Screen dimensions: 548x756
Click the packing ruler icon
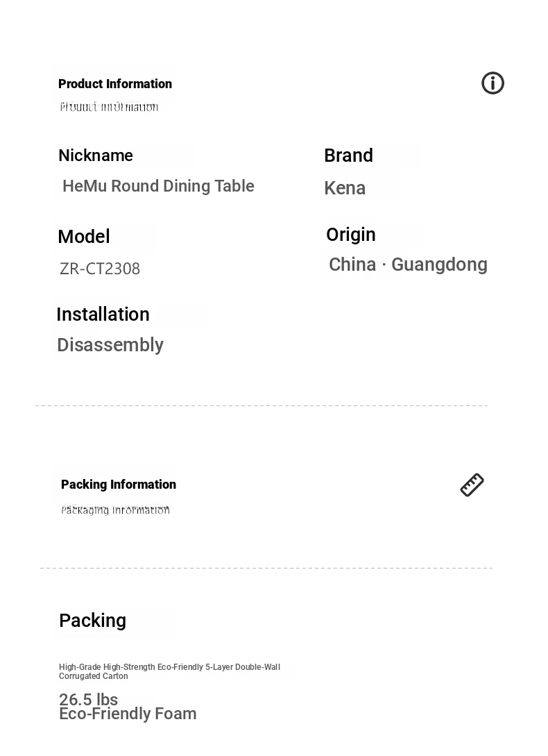coord(472,485)
